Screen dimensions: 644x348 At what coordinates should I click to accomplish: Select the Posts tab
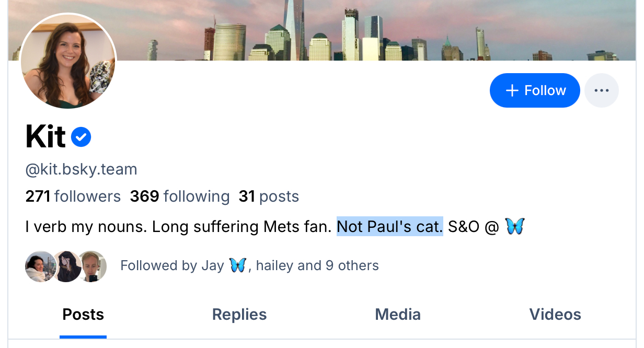tap(83, 315)
